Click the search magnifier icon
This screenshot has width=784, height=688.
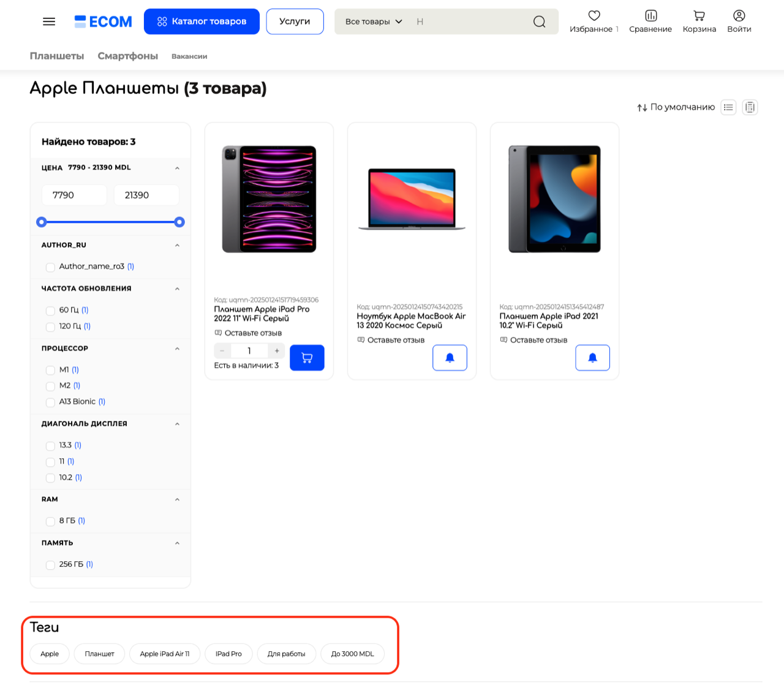coord(539,21)
